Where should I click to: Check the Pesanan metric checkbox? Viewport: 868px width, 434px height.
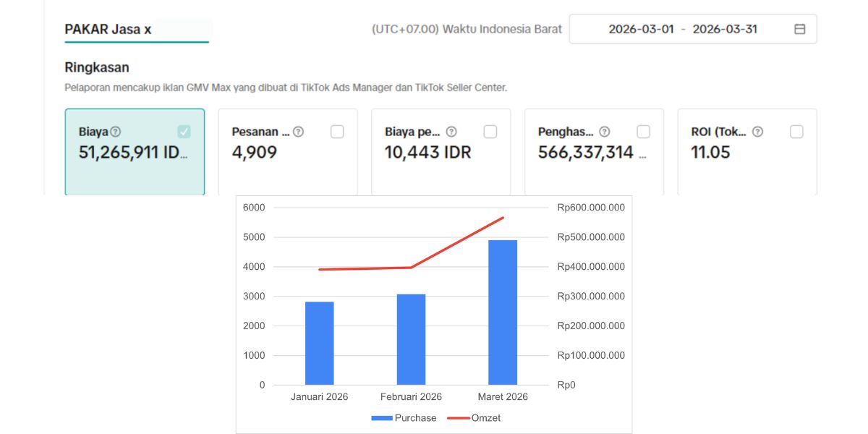337,132
